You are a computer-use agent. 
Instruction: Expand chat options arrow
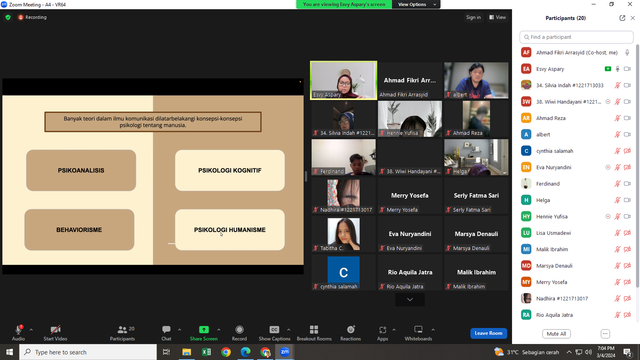click(x=179, y=330)
